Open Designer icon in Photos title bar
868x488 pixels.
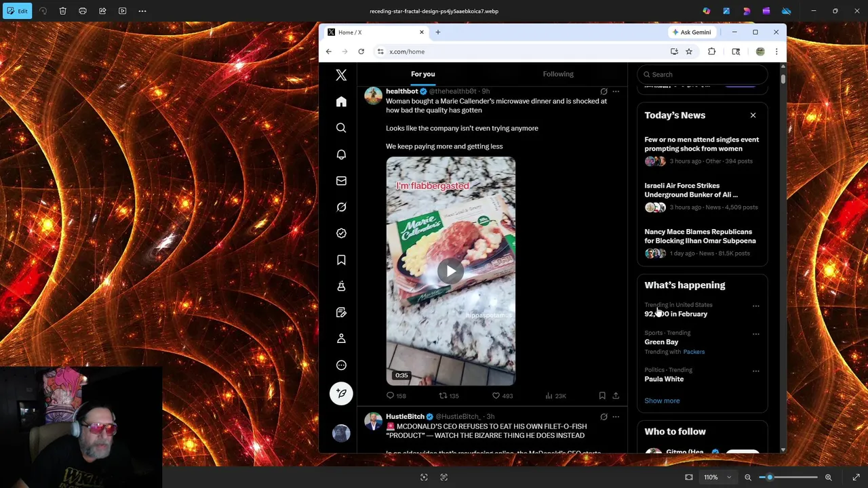pyautogui.click(x=726, y=11)
